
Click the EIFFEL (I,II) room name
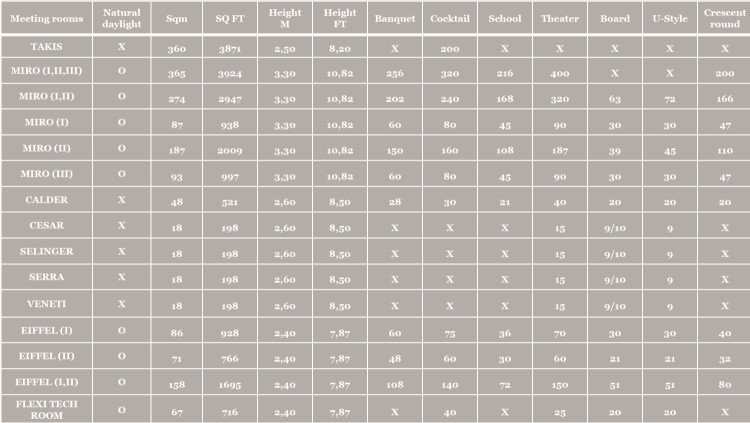pos(46,382)
